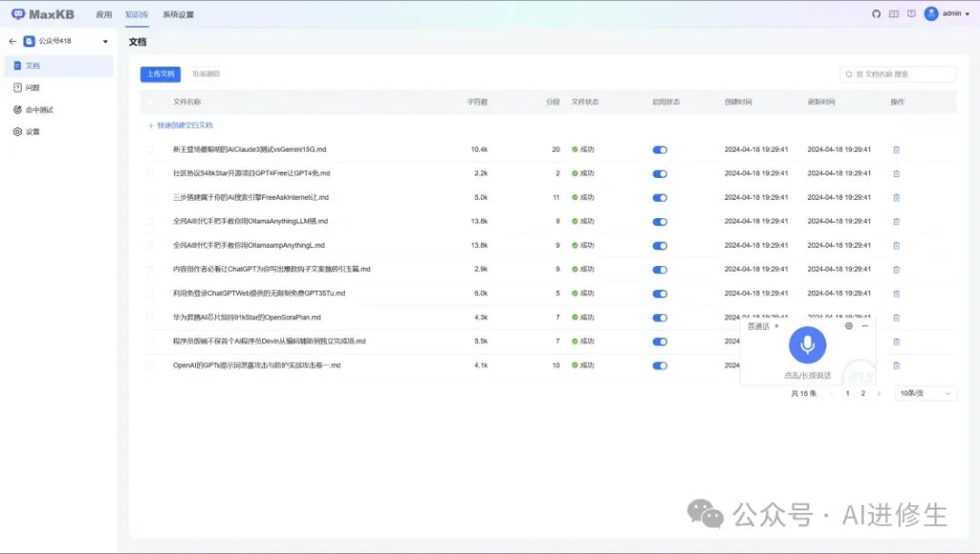Open the voice widget settings gear
980x554 pixels.
[x=848, y=325]
